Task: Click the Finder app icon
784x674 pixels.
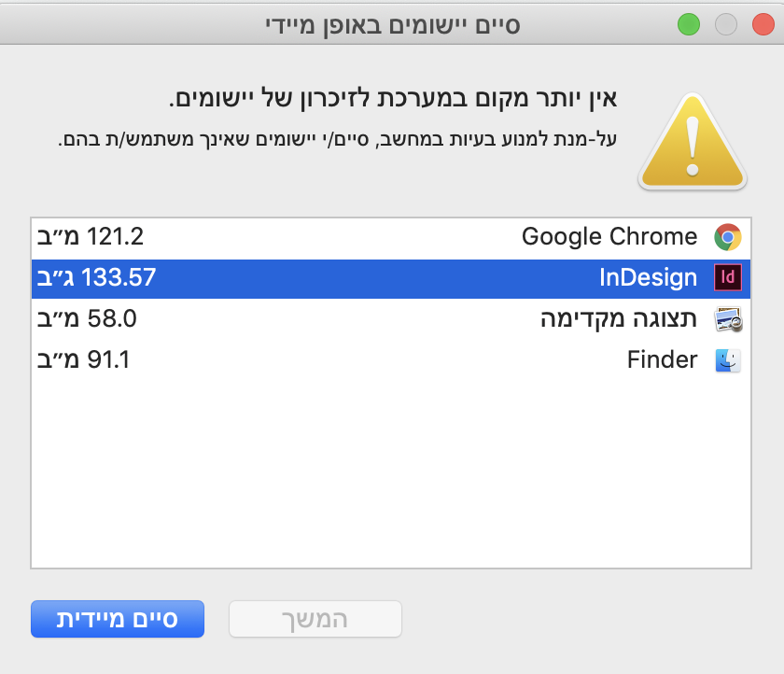Action: pos(727,359)
